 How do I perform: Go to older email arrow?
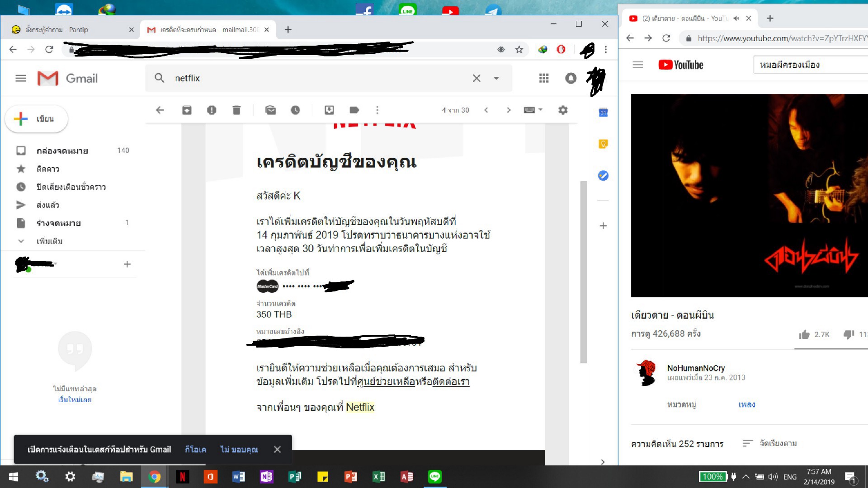509,110
